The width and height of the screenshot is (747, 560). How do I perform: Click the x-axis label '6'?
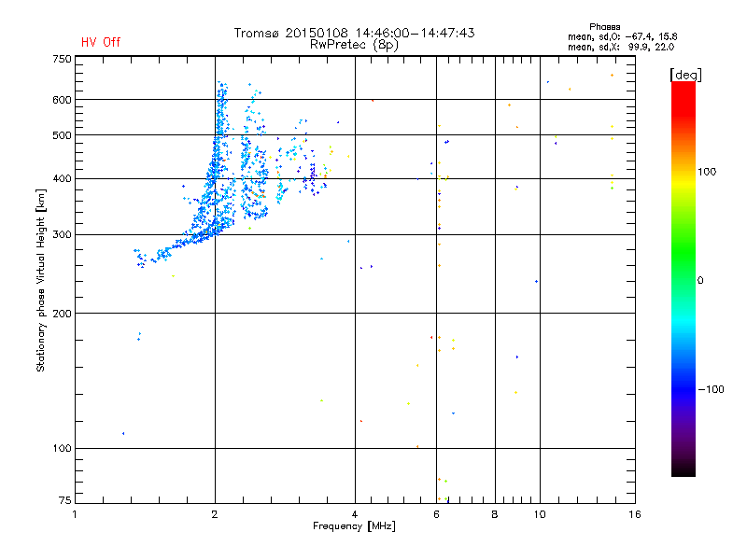437,514
